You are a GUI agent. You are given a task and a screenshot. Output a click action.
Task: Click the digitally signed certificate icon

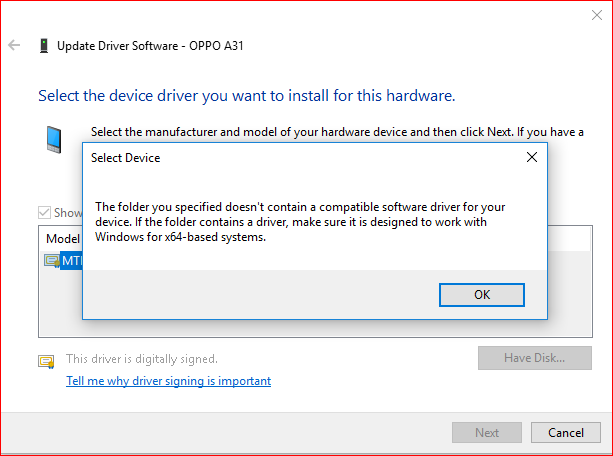46,361
